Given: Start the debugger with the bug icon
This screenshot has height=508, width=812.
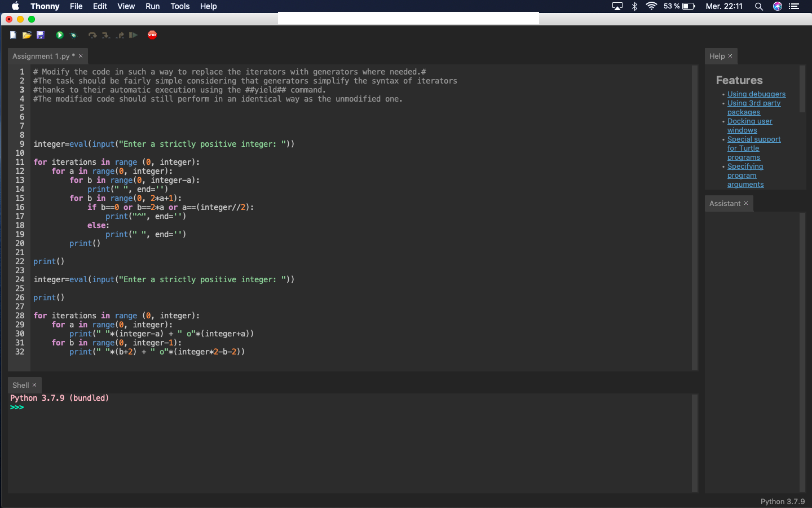Looking at the screenshot, I should [73, 35].
